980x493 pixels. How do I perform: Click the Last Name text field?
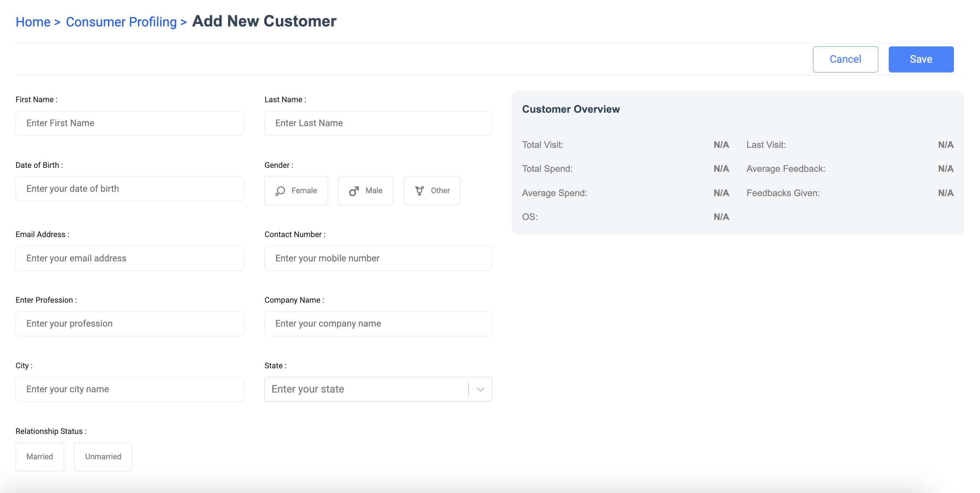click(x=378, y=123)
